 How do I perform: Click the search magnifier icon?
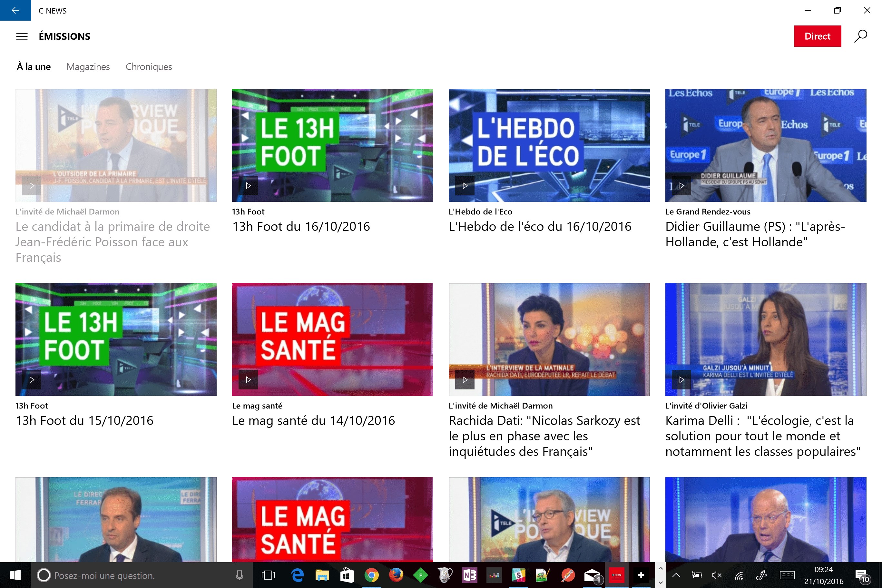click(861, 36)
